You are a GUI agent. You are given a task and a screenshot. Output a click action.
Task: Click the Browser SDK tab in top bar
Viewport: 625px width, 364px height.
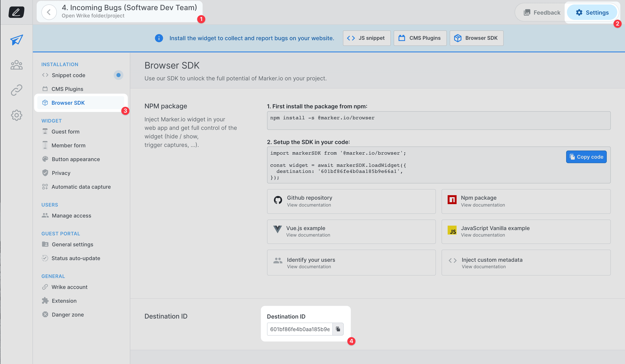[476, 38]
